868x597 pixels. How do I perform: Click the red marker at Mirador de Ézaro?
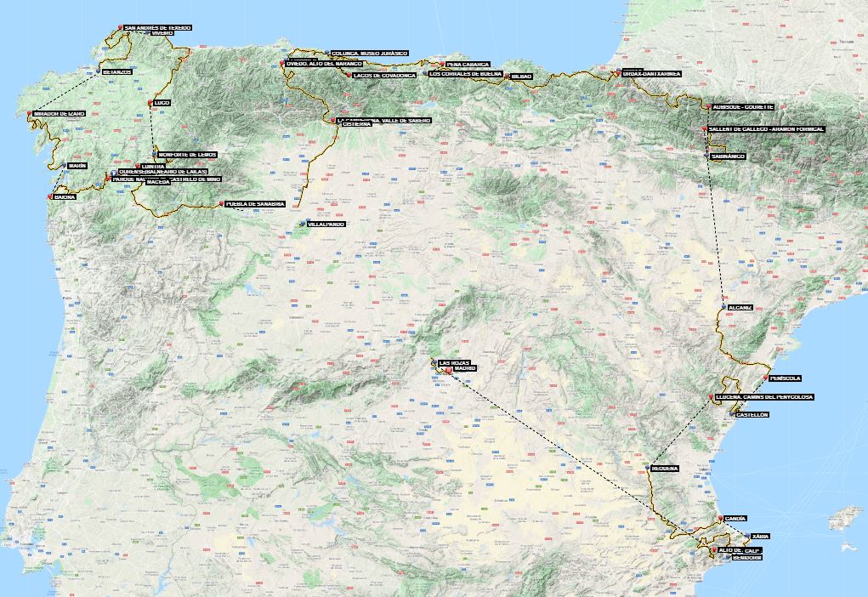point(31,113)
